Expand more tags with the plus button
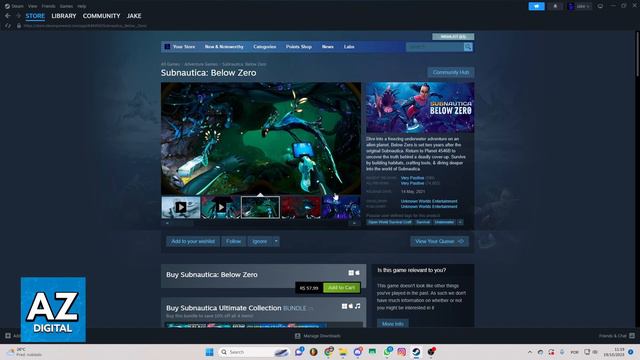The height and width of the screenshot is (360, 640). pyautogui.click(x=460, y=222)
